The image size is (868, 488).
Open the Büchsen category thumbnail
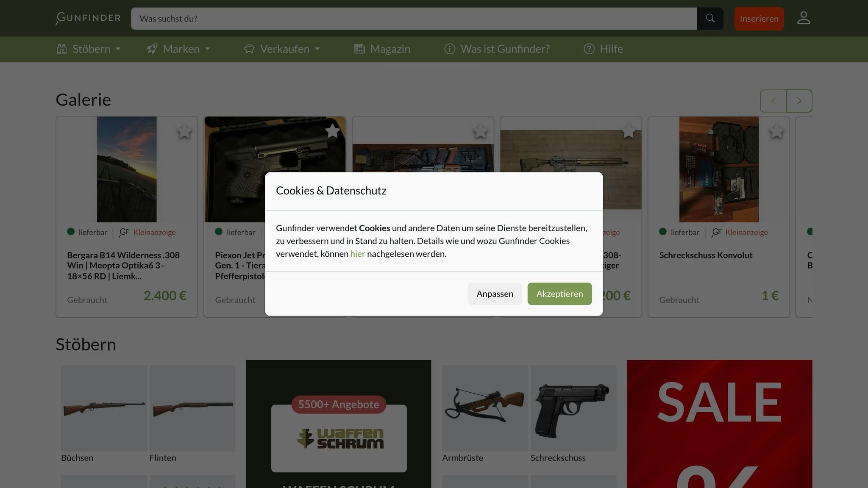104,408
